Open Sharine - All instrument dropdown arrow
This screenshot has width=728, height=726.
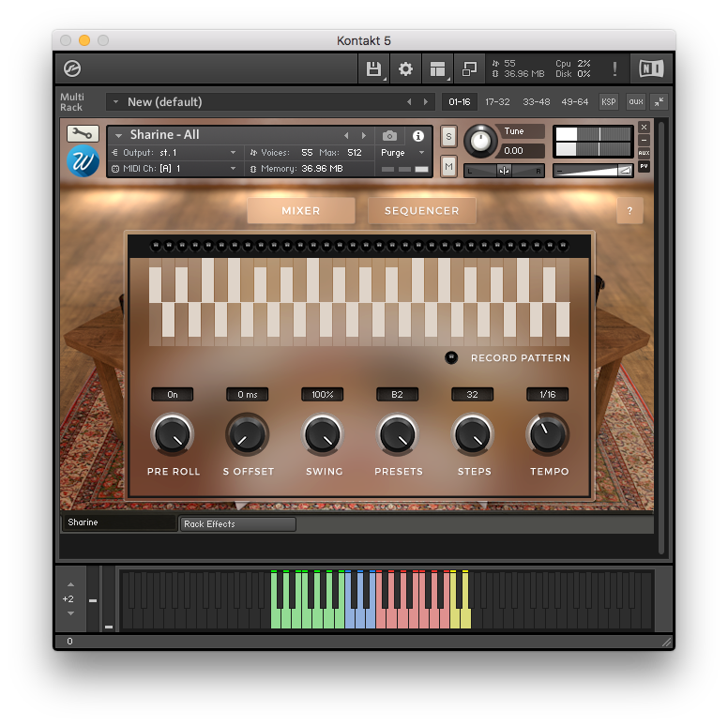119,136
